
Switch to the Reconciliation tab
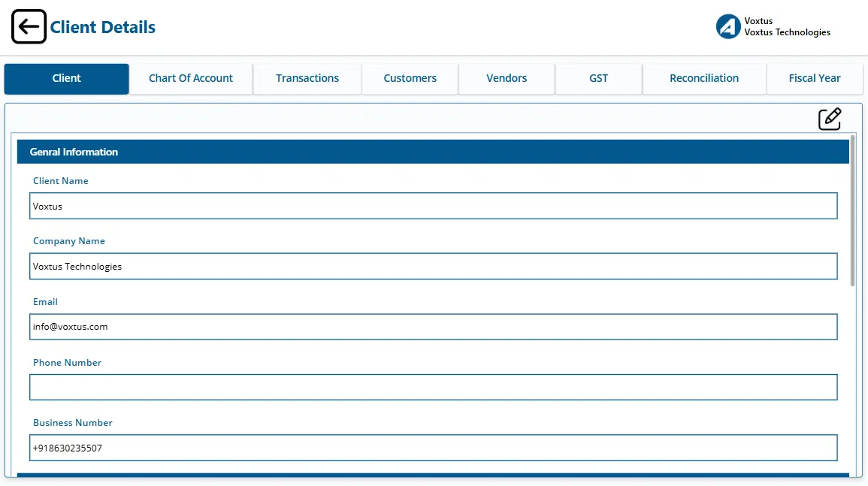(x=704, y=79)
